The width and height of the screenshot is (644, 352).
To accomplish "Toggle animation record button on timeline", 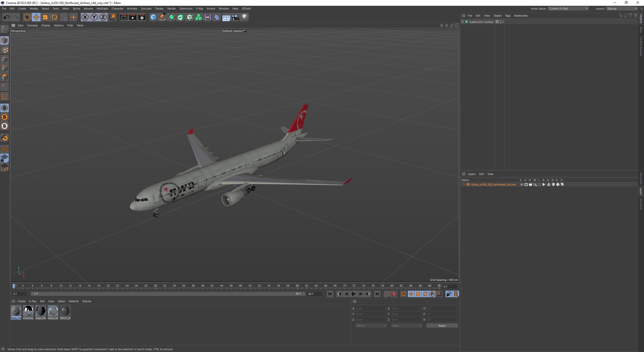I will [x=394, y=294].
